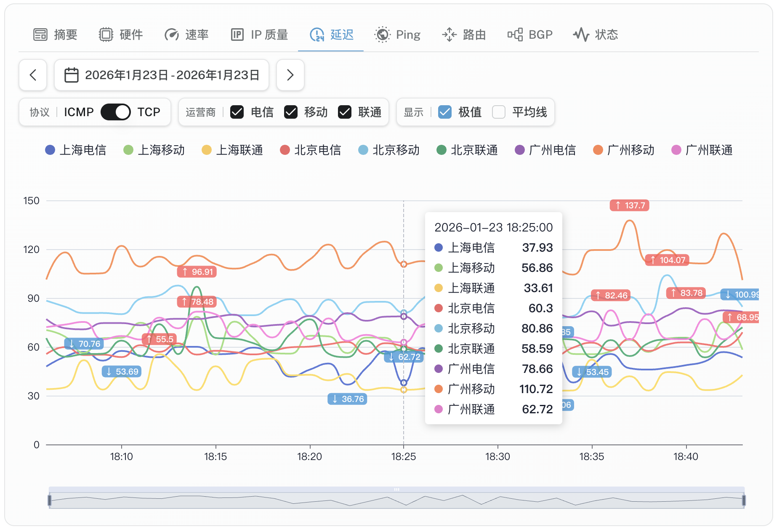782x532 pixels.
Task: View the 状态 status tab
Action: point(596,35)
